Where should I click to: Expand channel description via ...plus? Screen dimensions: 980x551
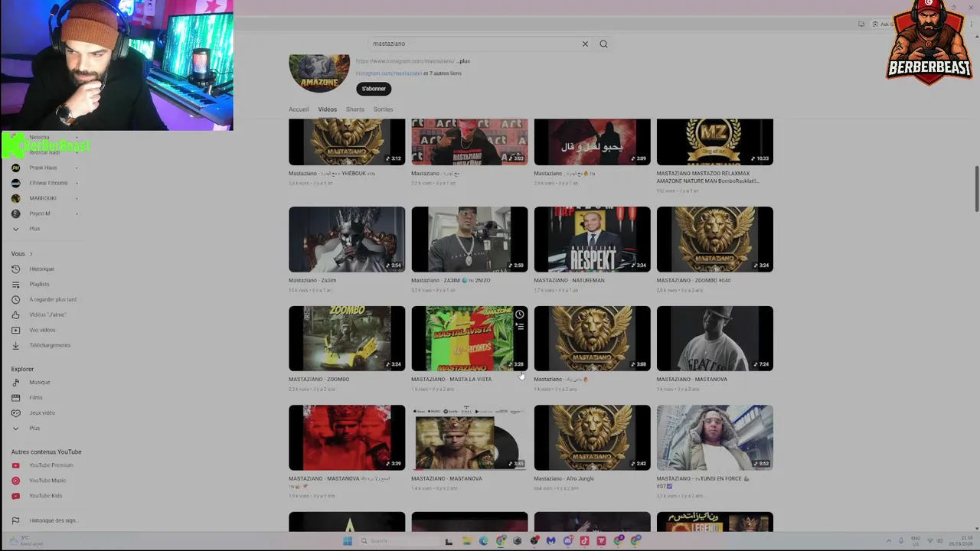(x=464, y=61)
